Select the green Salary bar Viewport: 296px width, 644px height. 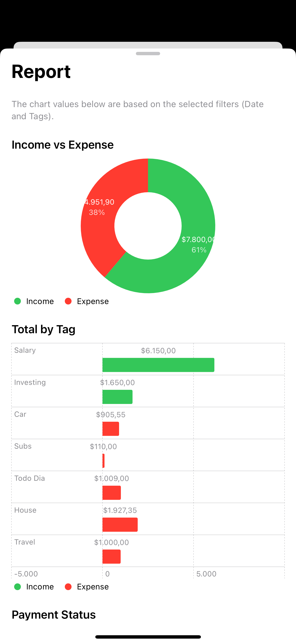click(x=158, y=365)
